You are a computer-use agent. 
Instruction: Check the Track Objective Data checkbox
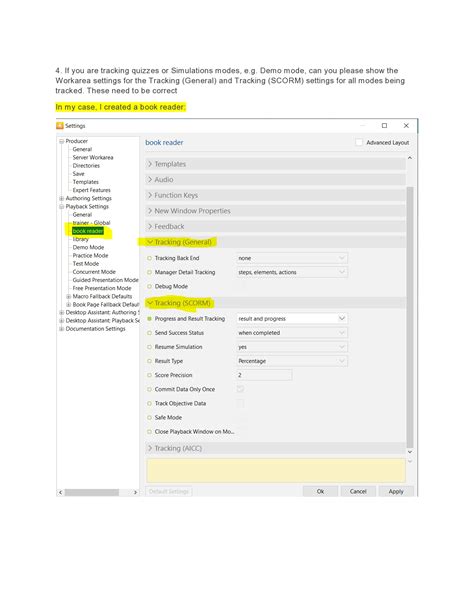241,403
